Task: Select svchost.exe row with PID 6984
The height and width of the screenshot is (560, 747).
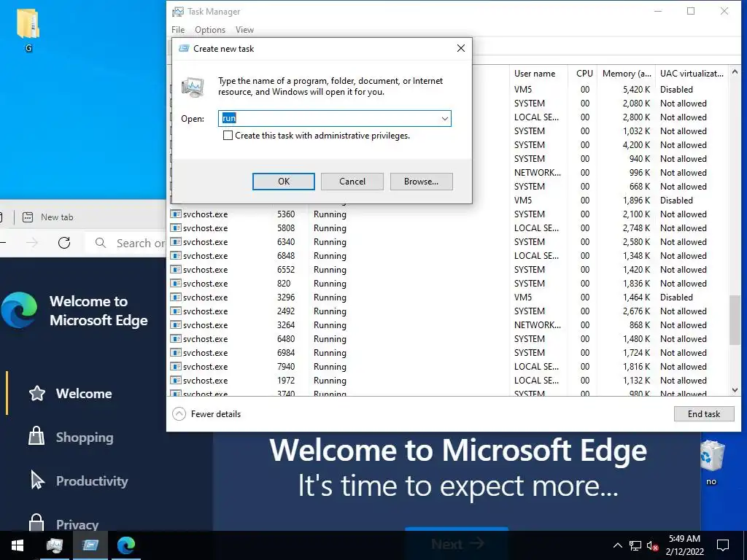Action: point(449,352)
